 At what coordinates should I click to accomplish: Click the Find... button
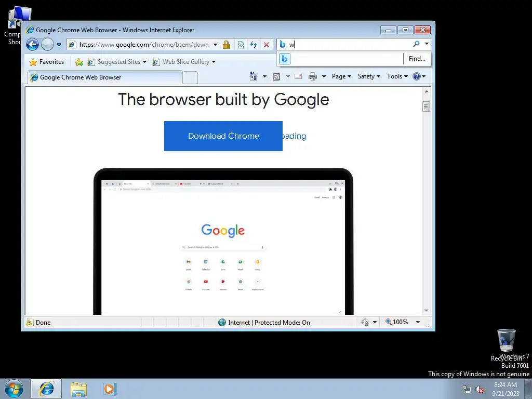(417, 59)
